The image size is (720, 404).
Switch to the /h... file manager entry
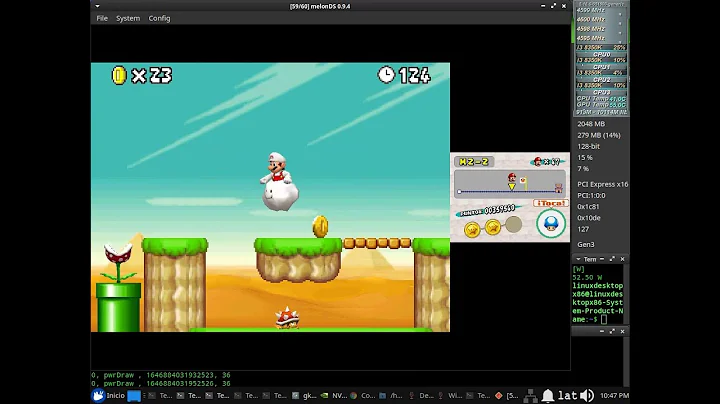(391, 395)
